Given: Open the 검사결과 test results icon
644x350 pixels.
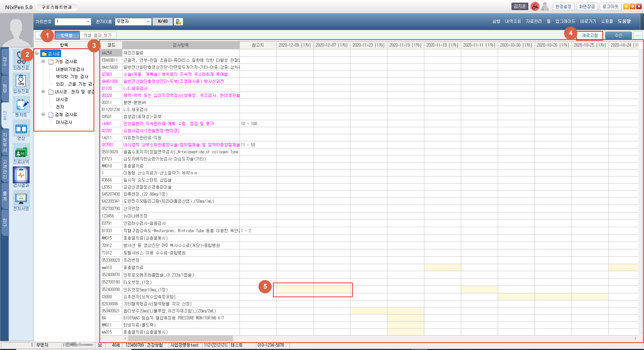Looking at the screenshot, I should click(x=21, y=176).
